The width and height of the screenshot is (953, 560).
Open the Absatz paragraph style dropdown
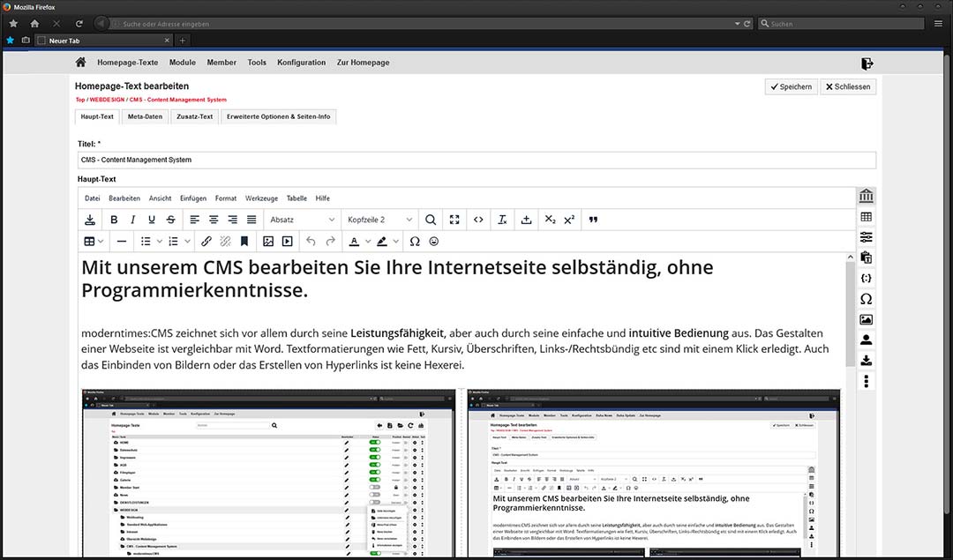302,220
